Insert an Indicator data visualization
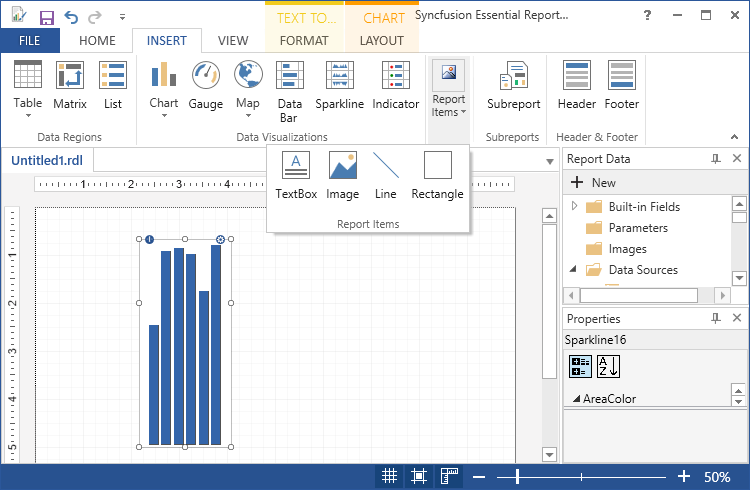The height and width of the screenshot is (490, 750). 395,85
